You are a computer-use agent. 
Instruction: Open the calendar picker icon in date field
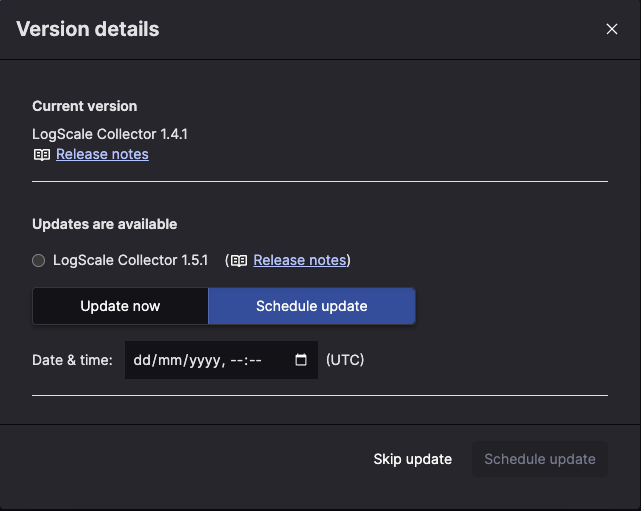click(301, 360)
